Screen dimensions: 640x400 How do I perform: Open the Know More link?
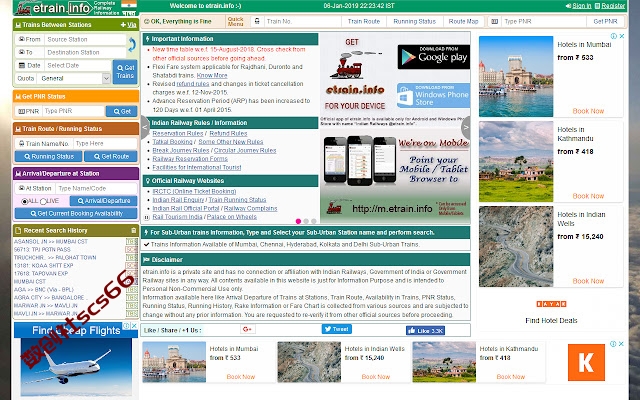coord(212,76)
